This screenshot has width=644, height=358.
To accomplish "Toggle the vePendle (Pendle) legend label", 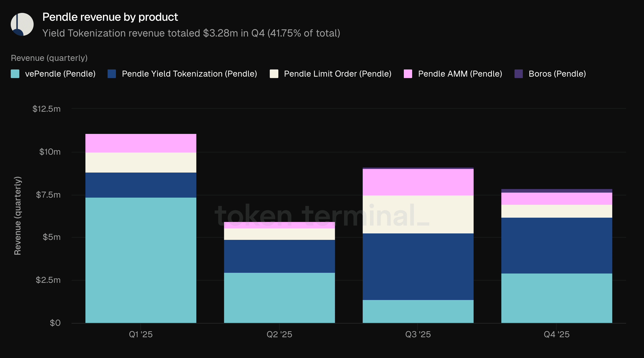I will (x=60, y=74).
